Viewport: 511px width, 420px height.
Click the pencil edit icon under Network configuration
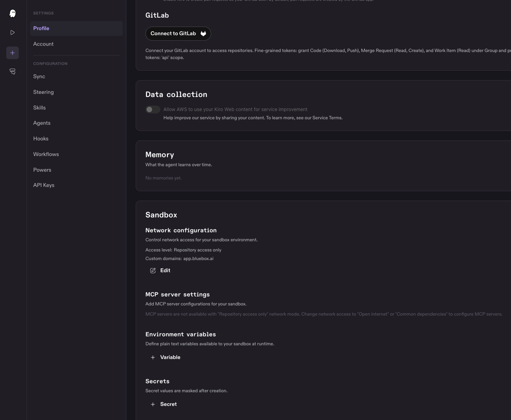[153, 271]
